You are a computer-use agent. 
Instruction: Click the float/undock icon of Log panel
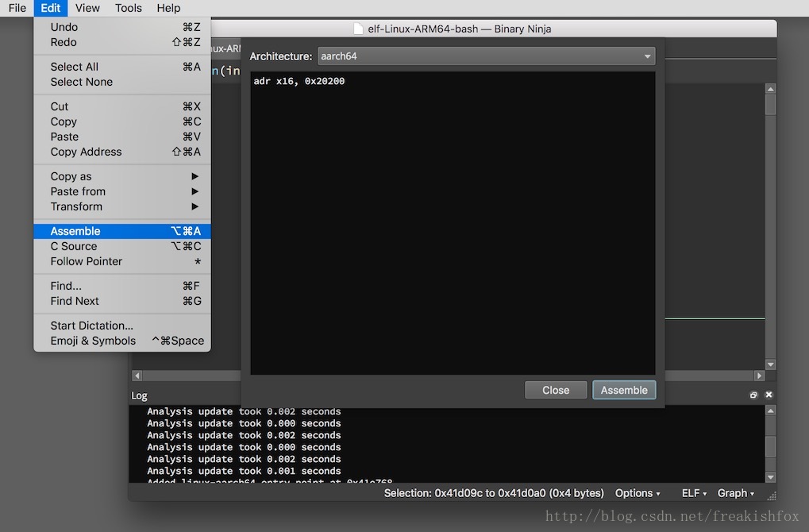753,395
